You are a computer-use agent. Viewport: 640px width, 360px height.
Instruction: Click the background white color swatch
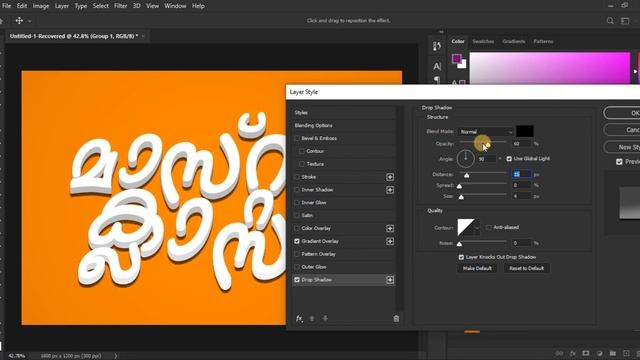point(462,64)
